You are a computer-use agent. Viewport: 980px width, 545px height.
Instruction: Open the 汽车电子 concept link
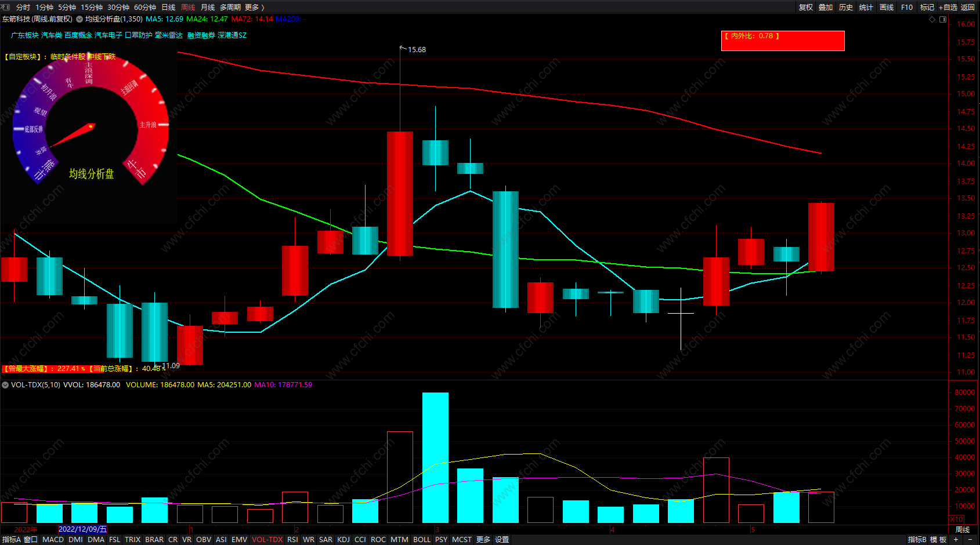[x=109, y=35]
